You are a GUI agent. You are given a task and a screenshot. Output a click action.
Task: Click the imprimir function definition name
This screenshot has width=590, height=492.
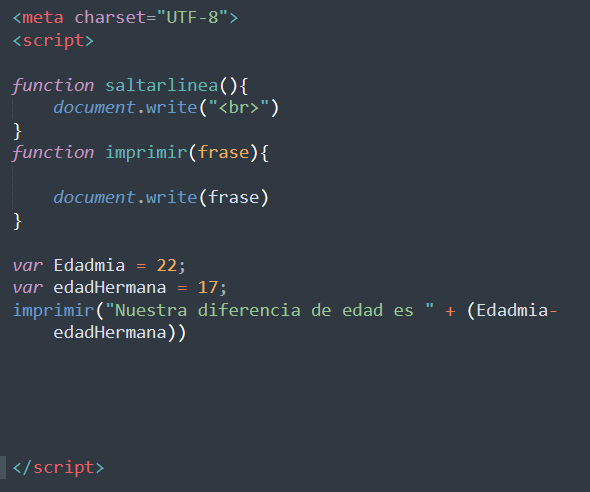click(x=146, y=153)
